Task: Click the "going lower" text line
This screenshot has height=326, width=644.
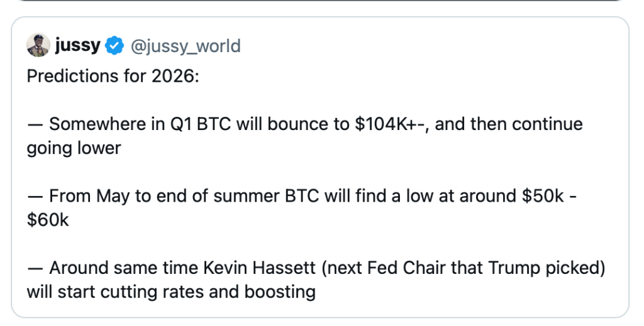Action: pos(74,148)
